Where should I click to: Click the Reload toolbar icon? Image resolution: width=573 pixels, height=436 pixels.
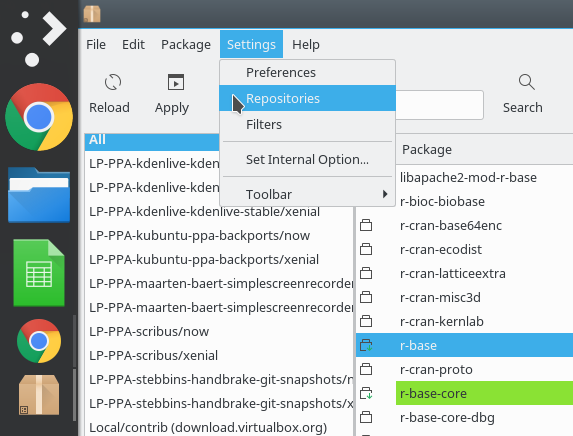tap(113, 82)
